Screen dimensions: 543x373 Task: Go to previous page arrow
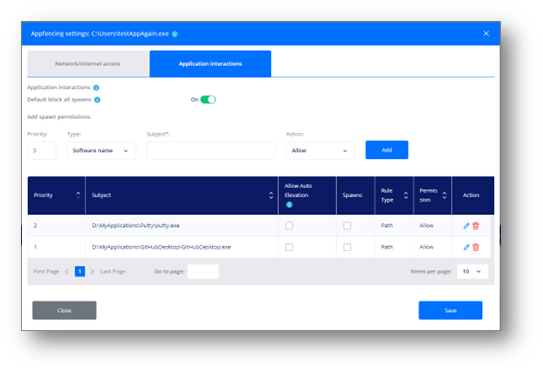(x=67, y=272)
